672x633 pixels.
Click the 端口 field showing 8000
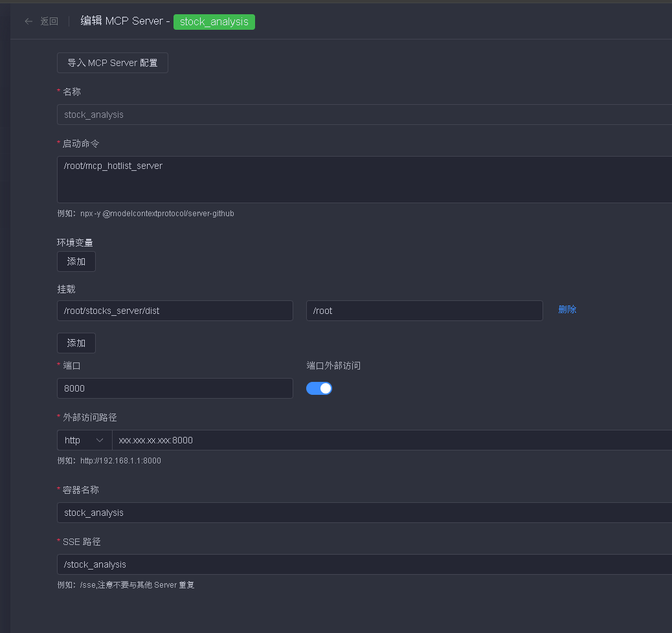click(175, 388)
